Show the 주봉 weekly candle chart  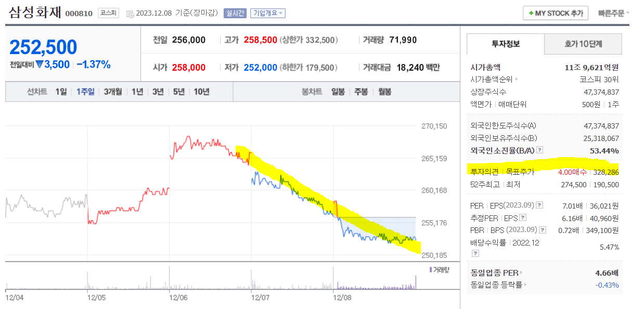[361, 92]
